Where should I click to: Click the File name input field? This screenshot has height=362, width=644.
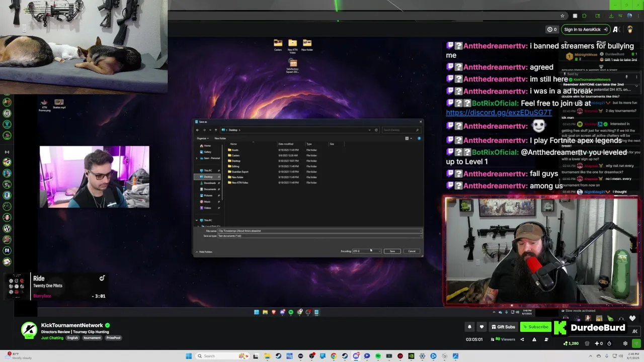coord(320,231)
